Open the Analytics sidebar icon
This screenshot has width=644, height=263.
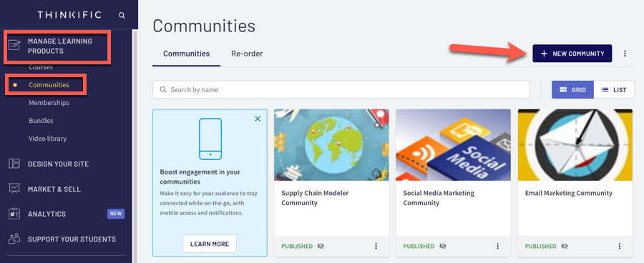pos(14,214)
